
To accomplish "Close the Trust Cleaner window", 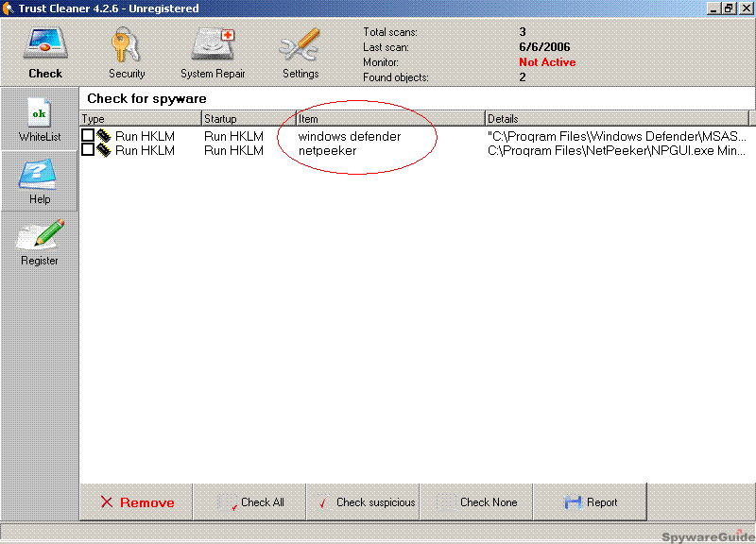I will pyautogui.click(x=746, y=8).
